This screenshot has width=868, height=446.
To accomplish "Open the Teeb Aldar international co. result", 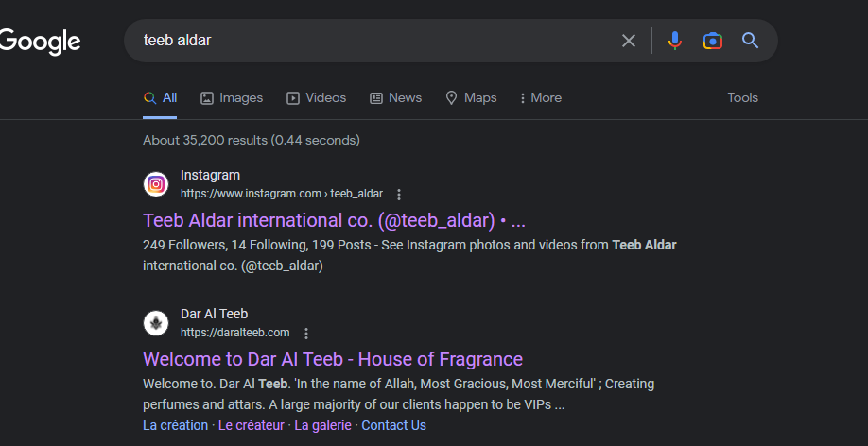I will (334, 220).
